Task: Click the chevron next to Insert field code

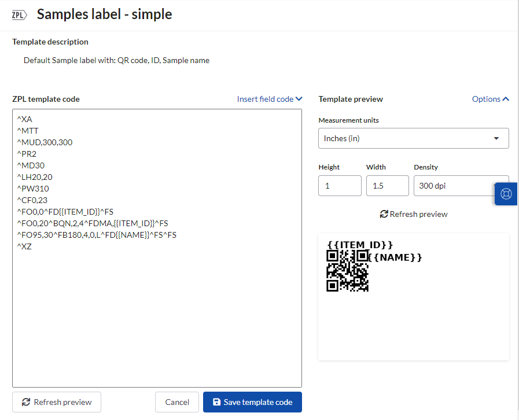Action: coord(299,98)
